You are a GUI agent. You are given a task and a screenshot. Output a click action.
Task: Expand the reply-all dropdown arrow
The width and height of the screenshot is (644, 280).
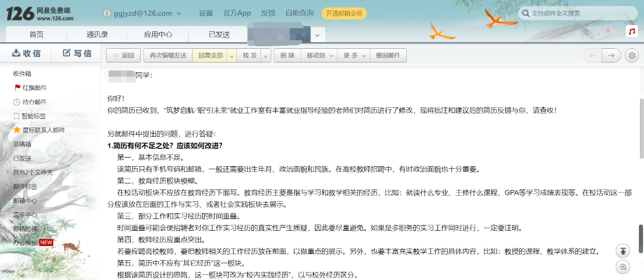(x=232, y=55)
